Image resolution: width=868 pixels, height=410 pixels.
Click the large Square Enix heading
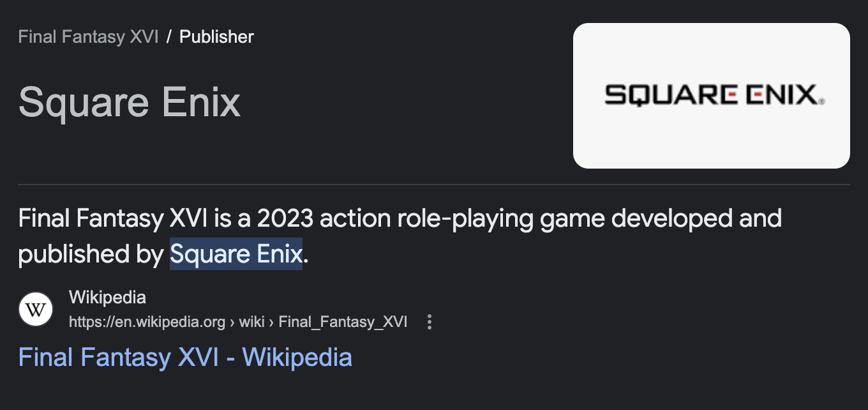130,102
